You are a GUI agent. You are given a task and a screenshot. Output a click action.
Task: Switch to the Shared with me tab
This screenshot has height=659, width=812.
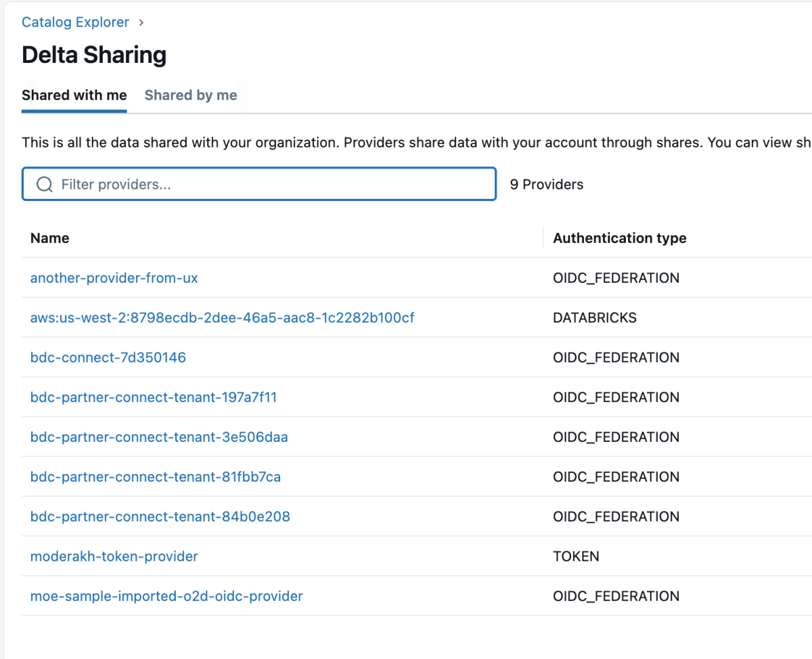pos(74,95)
